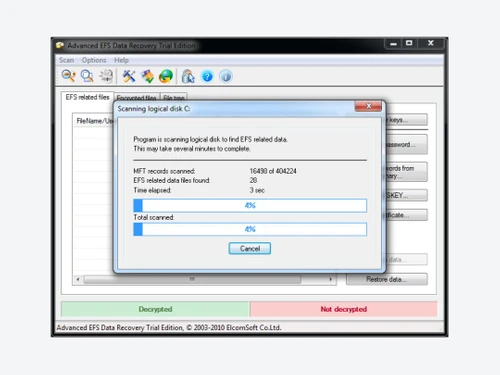This screenshot has height=375, width=500.
Task: Click the partially hidden SKEY... button
Action: coord(407,195)
